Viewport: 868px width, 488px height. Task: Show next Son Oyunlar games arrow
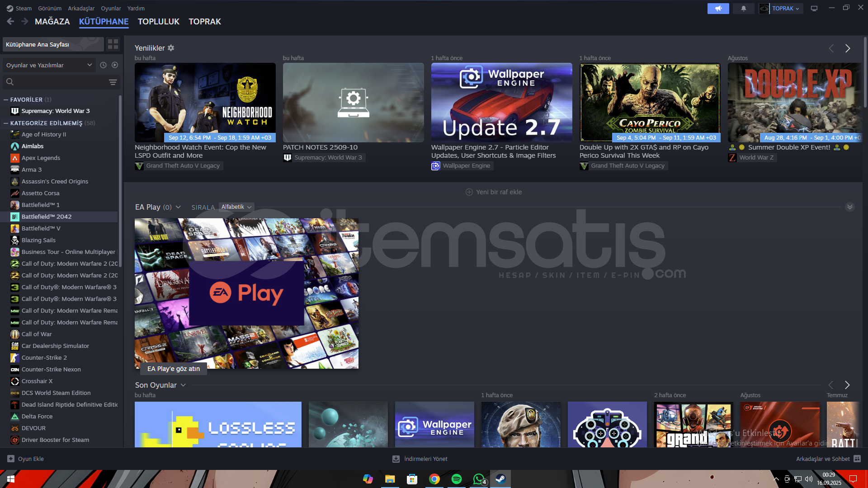coord(847,385)
